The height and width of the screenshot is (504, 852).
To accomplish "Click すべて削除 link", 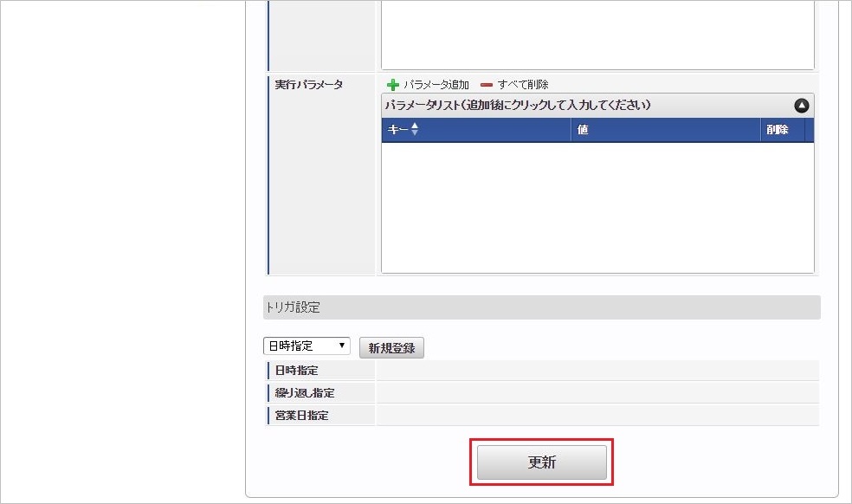I will pyautogui.click(x=523, y=85).
